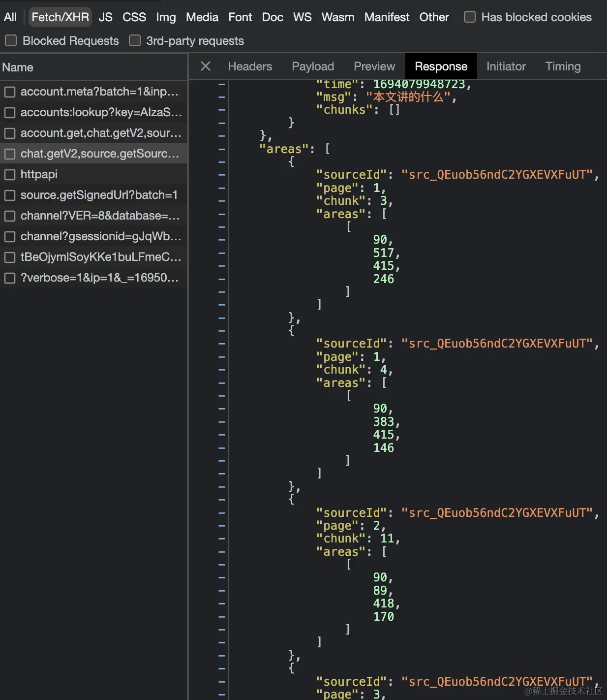Select the All filter
The width and height of the screenshot is (607, 700).
point(10,17)
